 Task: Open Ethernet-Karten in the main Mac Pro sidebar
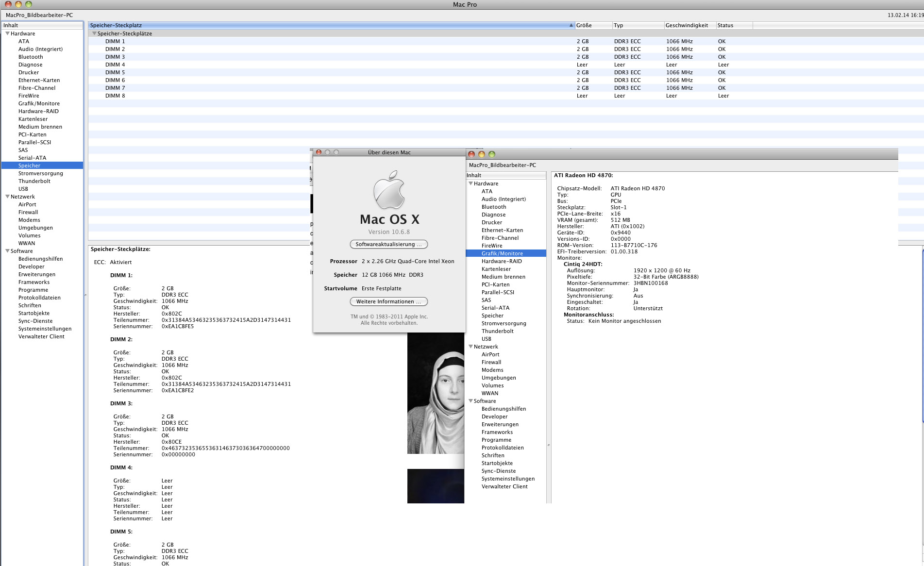39,80
